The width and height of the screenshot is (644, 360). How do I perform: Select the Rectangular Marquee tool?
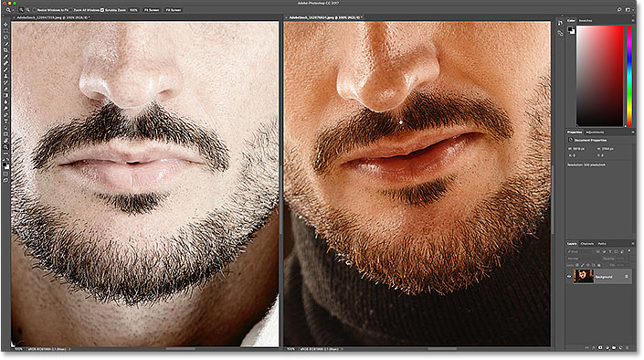tap(5, 30)
